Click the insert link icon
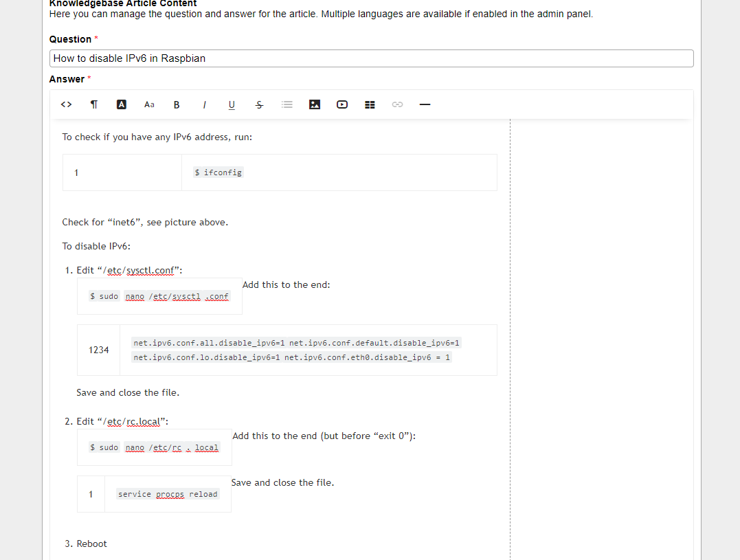740x560 pixels. 397,105
